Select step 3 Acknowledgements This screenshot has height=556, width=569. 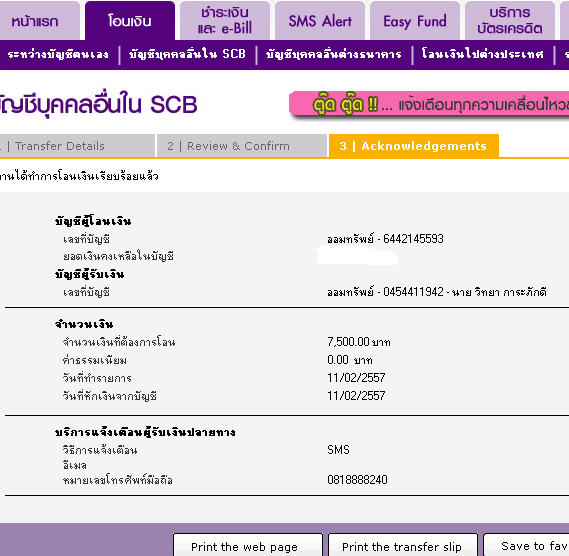[414, 146]
